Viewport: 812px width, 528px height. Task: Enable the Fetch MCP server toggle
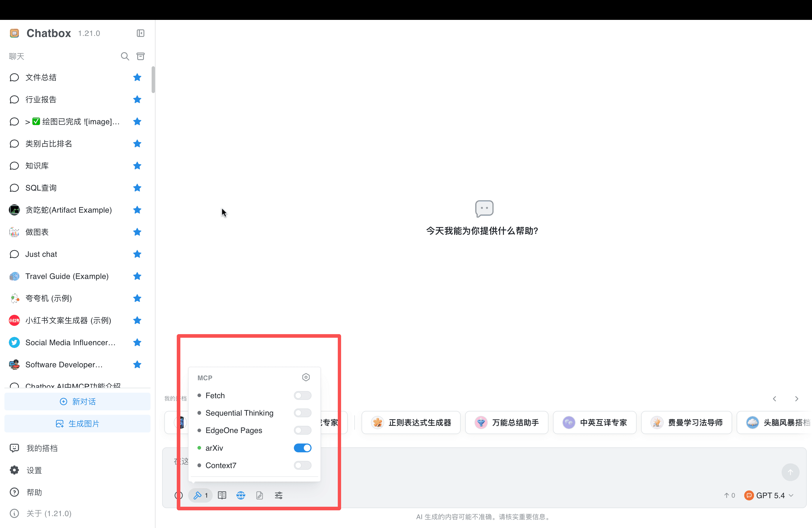point(303,395)
